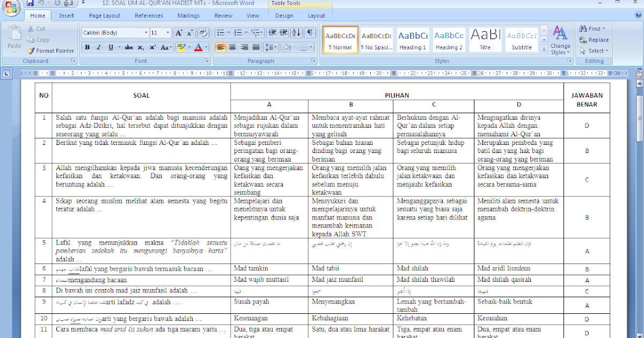Expand the Change Case menu
The image size is (644, 338).
(166, 47)
